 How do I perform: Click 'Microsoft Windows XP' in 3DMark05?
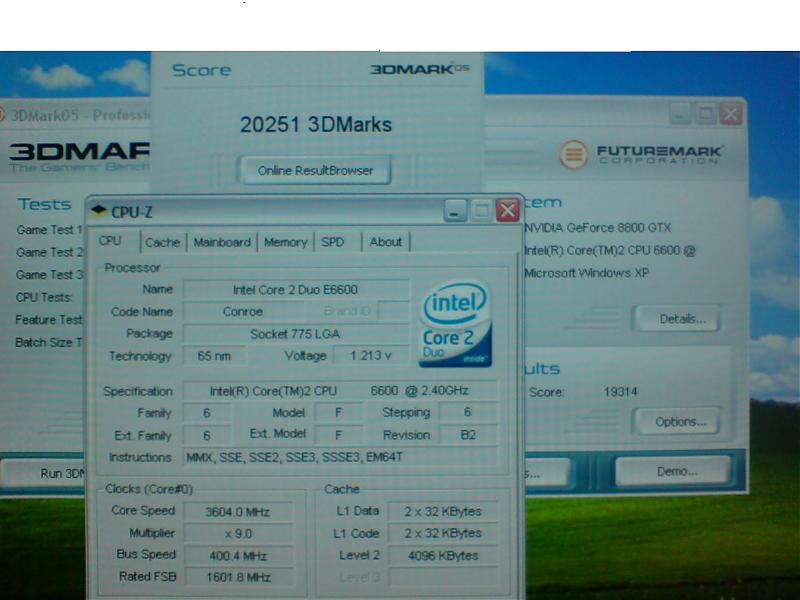point(587,273)
